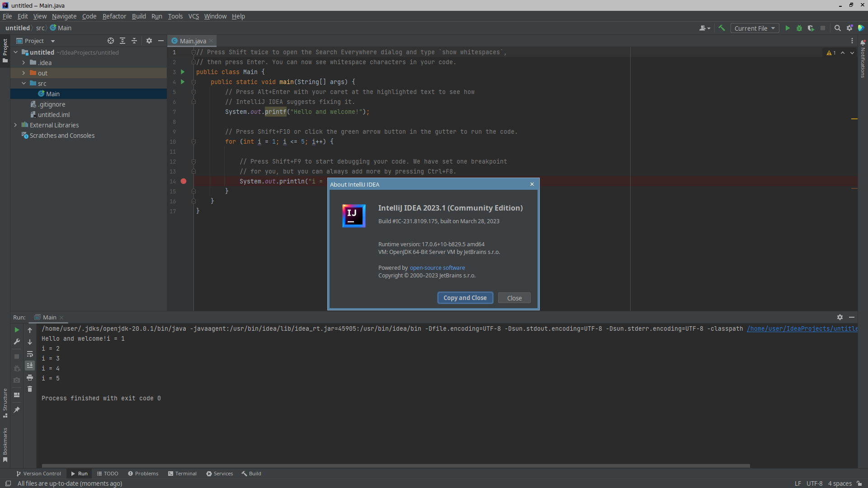The height and width of the screenshot is (488, 868).
Task: Collapse all in the Project panel
Action: tap(134, 41)
